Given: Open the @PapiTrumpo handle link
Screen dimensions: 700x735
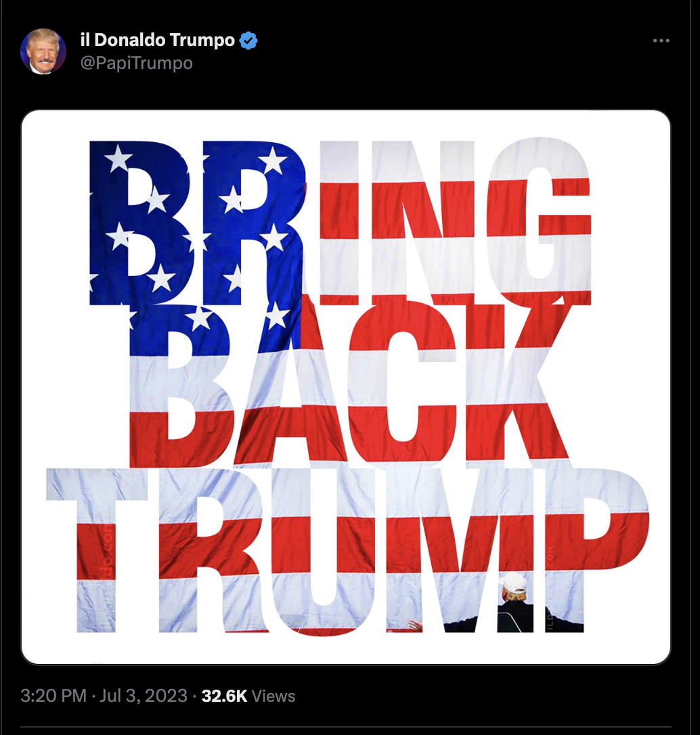Looking at the screenshot, I should (137, 64).
